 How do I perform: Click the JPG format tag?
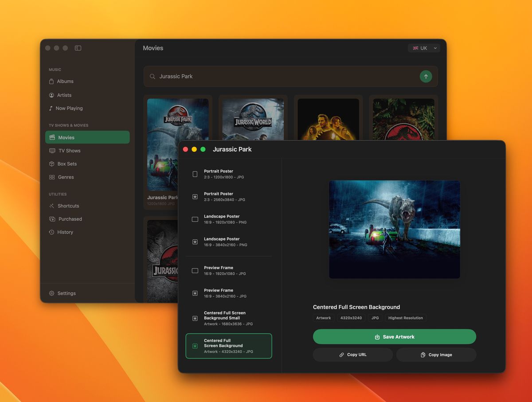coord(375,318)
